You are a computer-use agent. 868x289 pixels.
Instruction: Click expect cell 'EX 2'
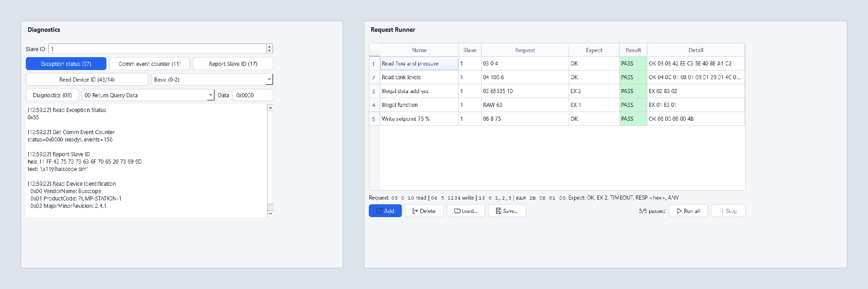click(594, 91)
